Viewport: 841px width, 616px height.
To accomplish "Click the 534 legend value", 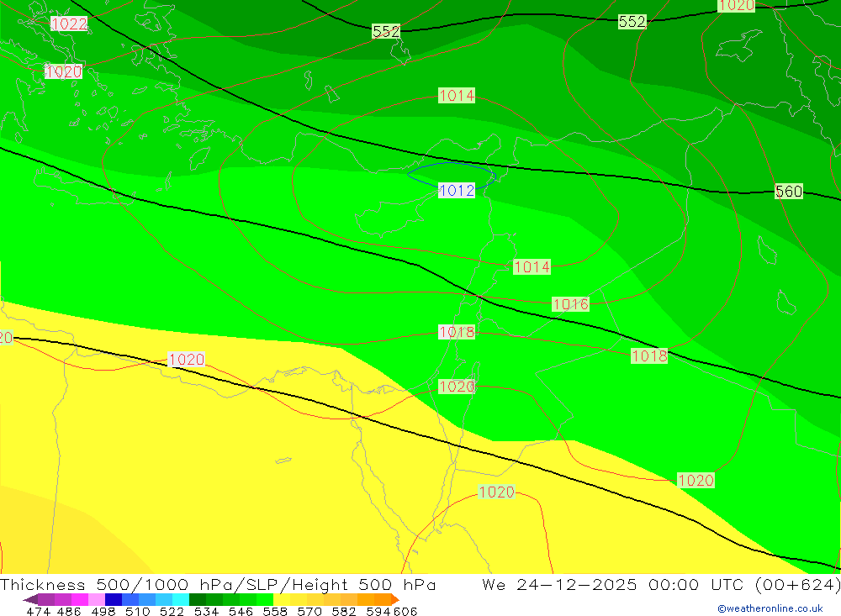I will click(x=207, y=612).
